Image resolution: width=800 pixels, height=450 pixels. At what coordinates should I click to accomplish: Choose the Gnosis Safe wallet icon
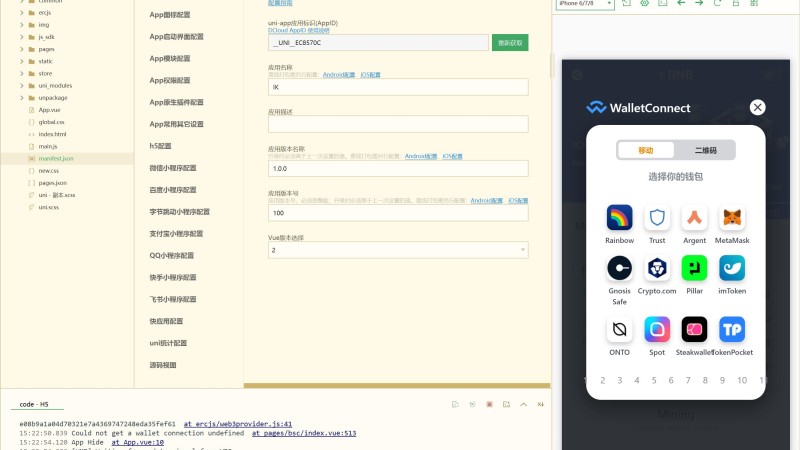(619, 268)
